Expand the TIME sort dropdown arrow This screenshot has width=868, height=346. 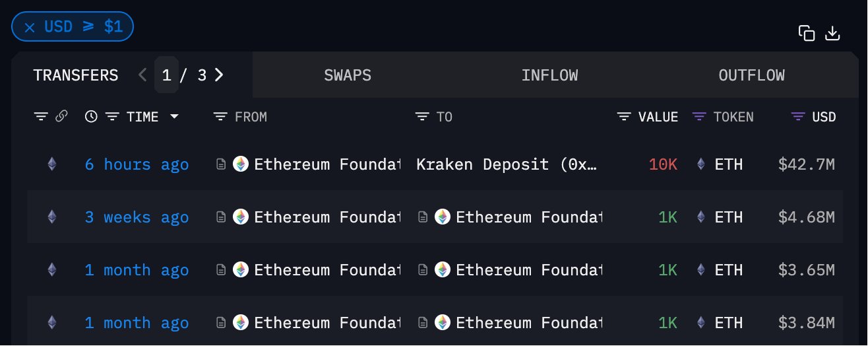(x=175, y=117)
